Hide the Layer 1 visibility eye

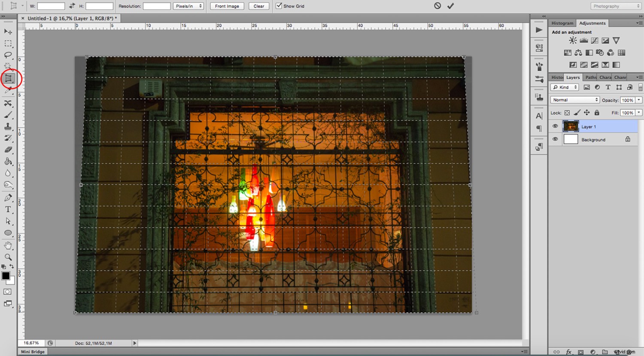point(555,126)
